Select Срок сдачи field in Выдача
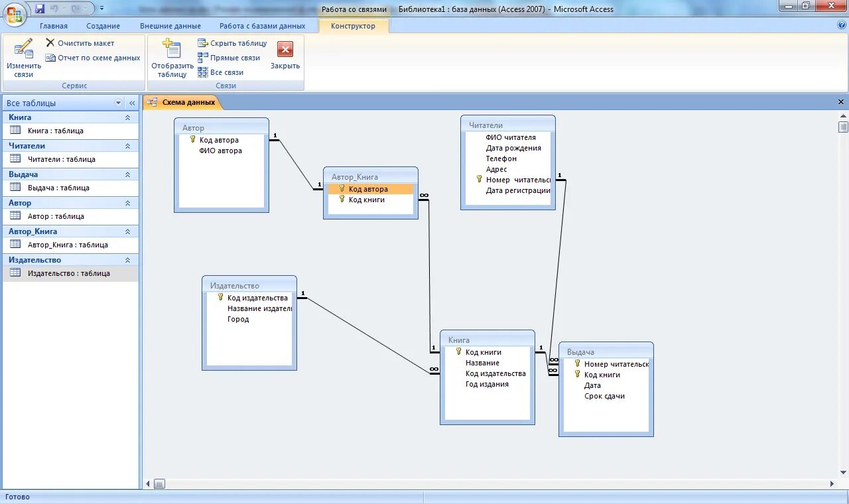 coord(604,396)
